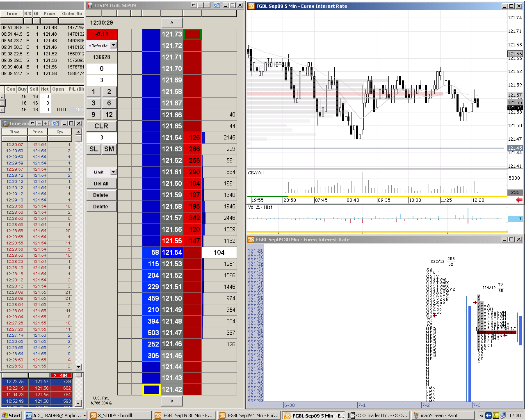Screen dimensions: 525x420
Task: Click the blue plus-minus system tray icon
Action: tap(488, 415)
